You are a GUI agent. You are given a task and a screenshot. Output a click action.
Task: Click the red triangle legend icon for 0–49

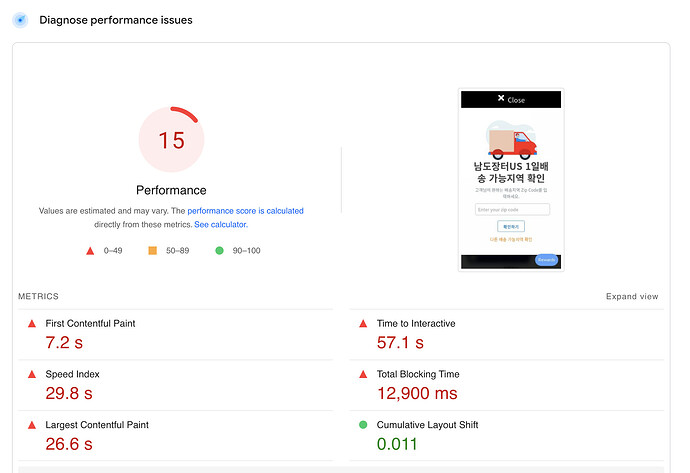point(90,251)
